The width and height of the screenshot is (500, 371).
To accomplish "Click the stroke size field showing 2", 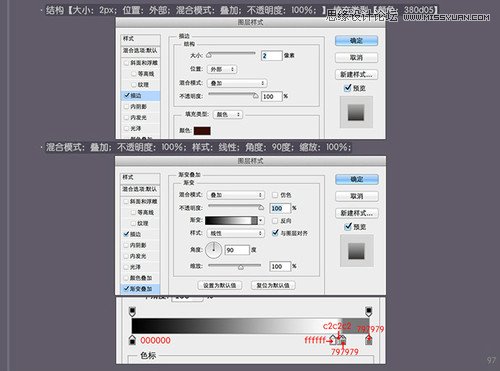I will point(272,56).
